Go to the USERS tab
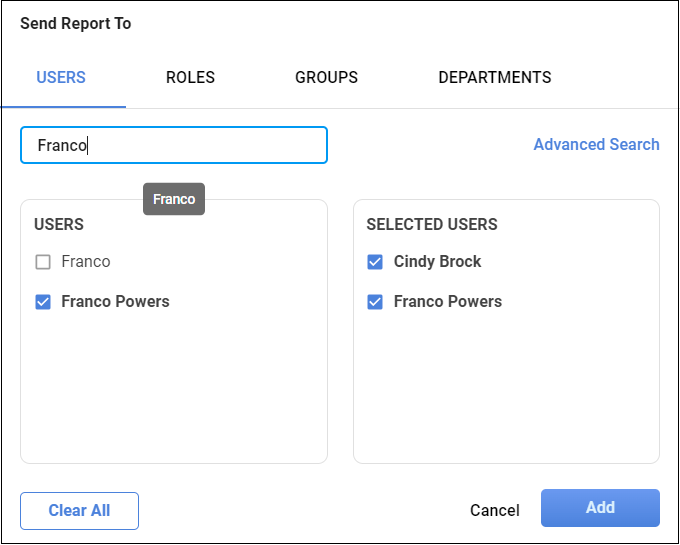 tap(61, 77)
